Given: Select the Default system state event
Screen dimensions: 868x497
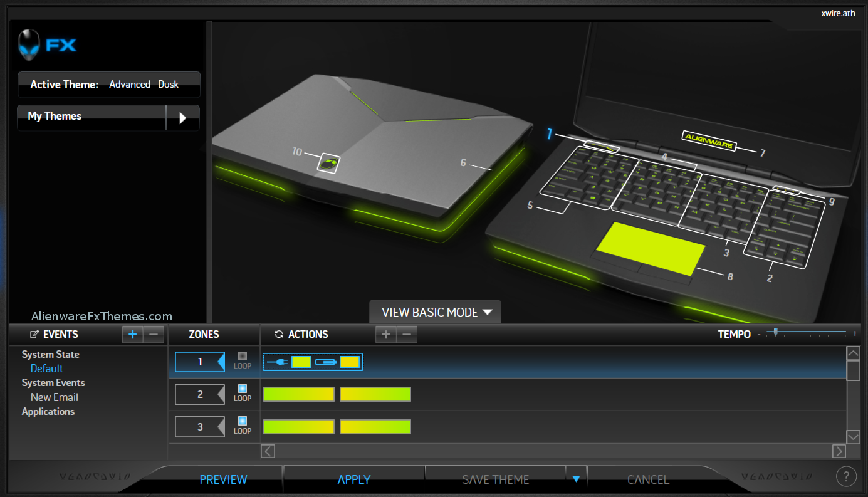Looking at the screenshot, I should 47,369.
